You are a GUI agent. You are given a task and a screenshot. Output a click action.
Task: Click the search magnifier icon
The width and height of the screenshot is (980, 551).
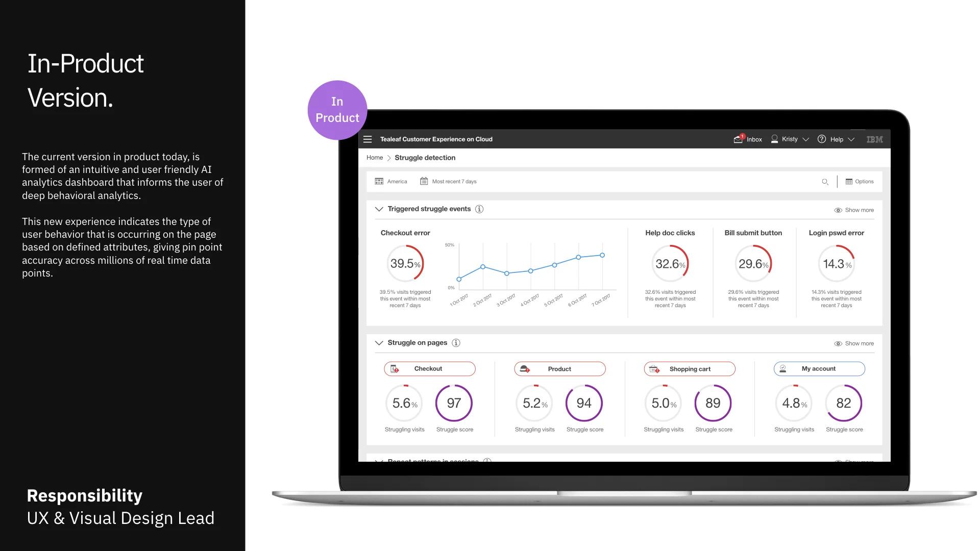825,182
